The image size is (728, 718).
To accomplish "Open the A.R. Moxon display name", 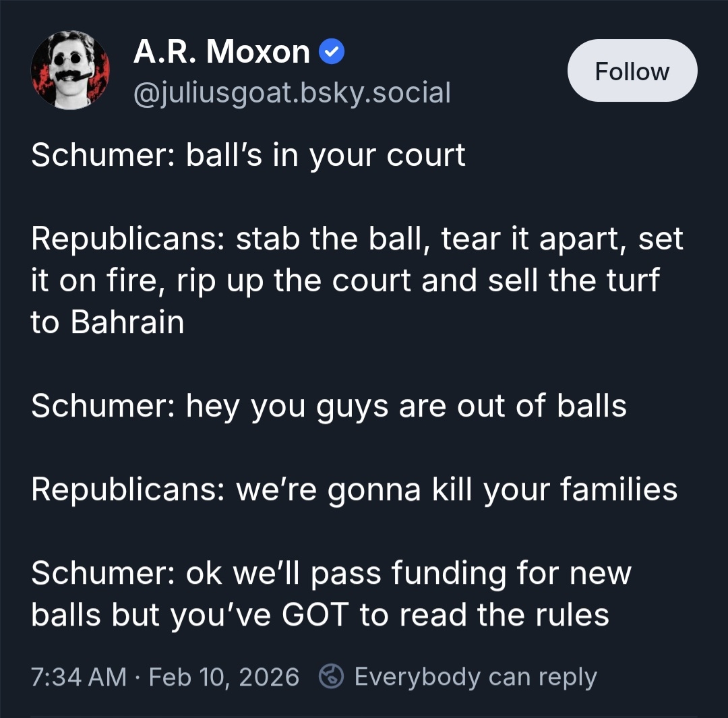I will tap(222, 53).
